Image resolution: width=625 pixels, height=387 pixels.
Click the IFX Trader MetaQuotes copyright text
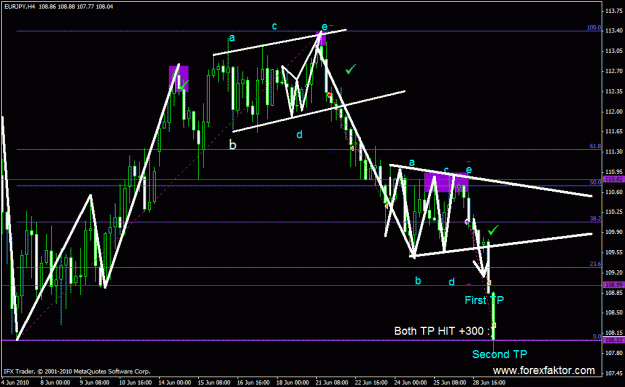coord(77,372)
